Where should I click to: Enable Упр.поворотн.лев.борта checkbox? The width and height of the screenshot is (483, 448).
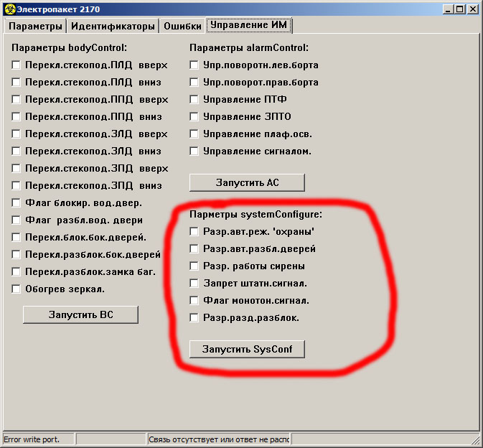click(x=194, y=65)
